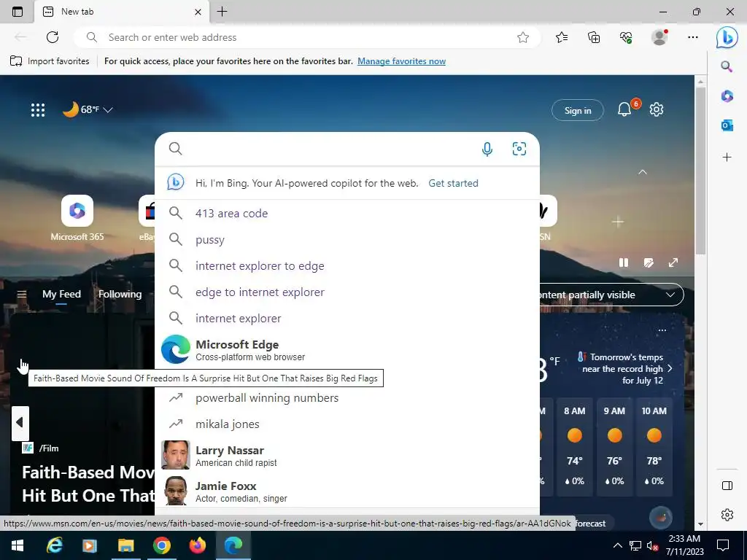The width and height of the screenshot is (747, 560).
Task: Add app to sidebar with plus
Action: [x=727, y=157]
